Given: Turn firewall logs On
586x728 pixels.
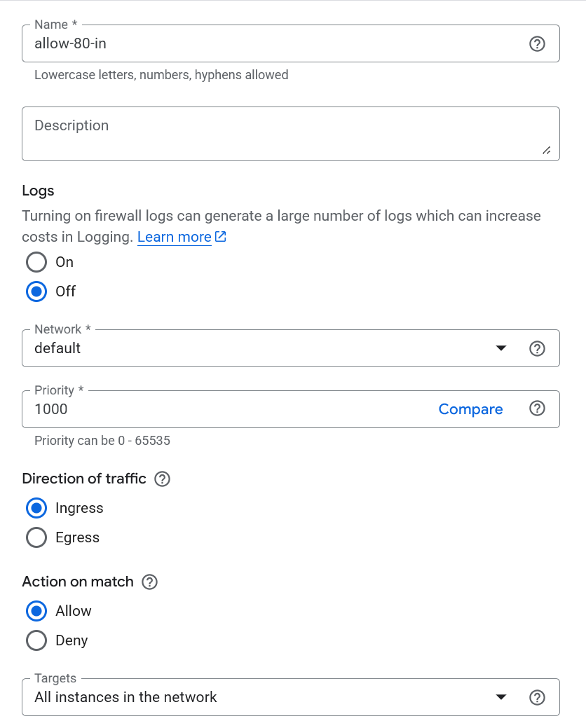Looking at the screenshot, I should pyautogui.click(x=36, y=262).
